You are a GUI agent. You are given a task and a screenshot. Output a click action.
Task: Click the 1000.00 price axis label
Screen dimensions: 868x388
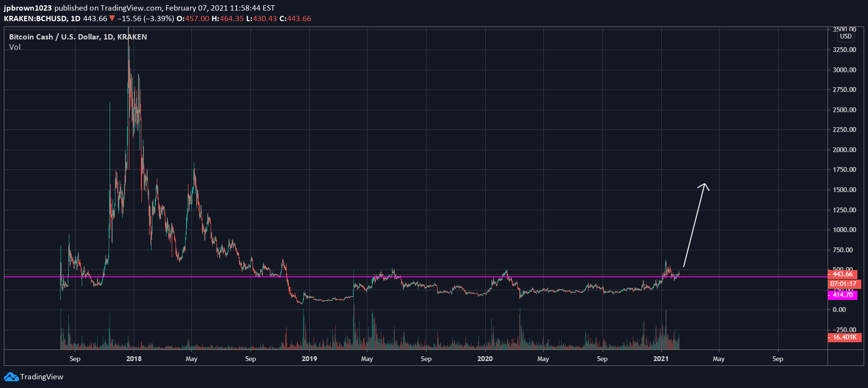(844, 230)
